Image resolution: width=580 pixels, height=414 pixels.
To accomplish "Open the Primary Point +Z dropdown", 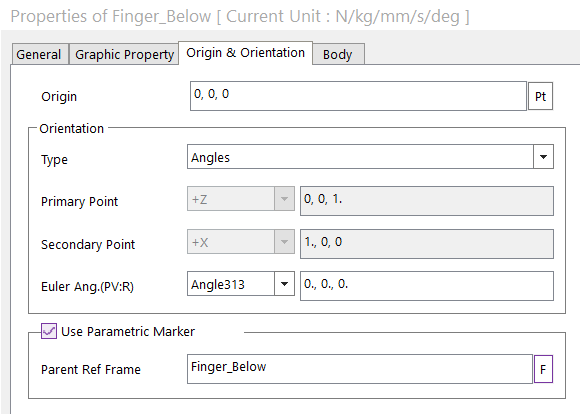I will [284, 199].
